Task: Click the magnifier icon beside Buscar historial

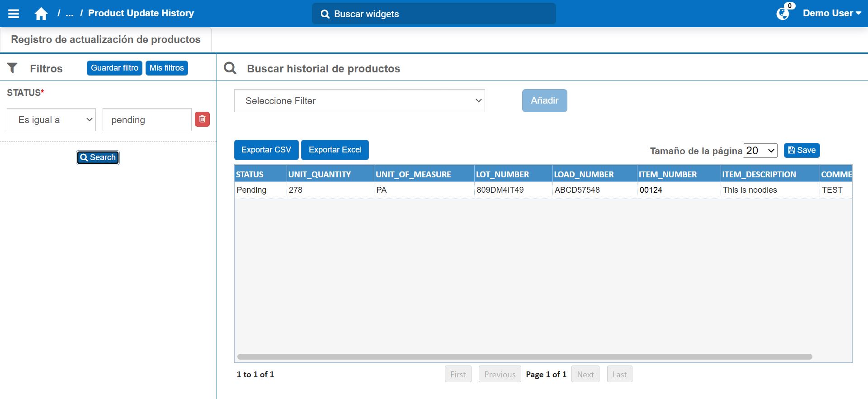Action: (x=230, y=68)
